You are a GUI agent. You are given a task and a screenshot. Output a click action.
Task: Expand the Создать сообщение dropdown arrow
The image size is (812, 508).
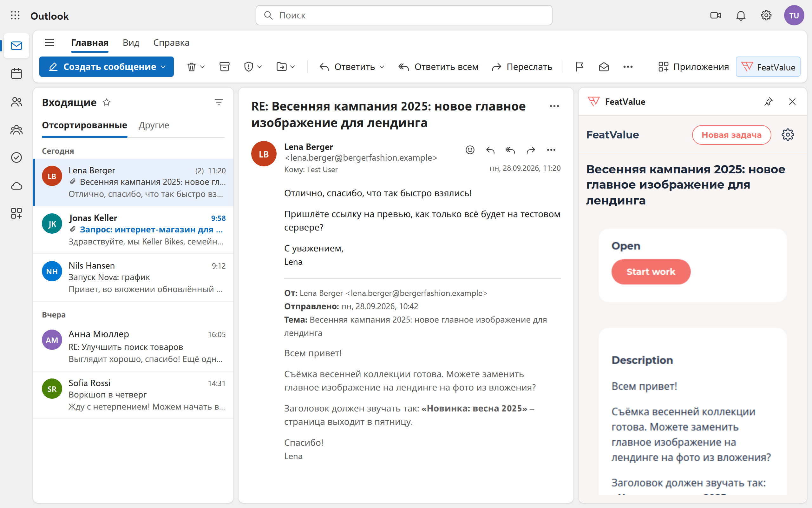coord(163,67)
